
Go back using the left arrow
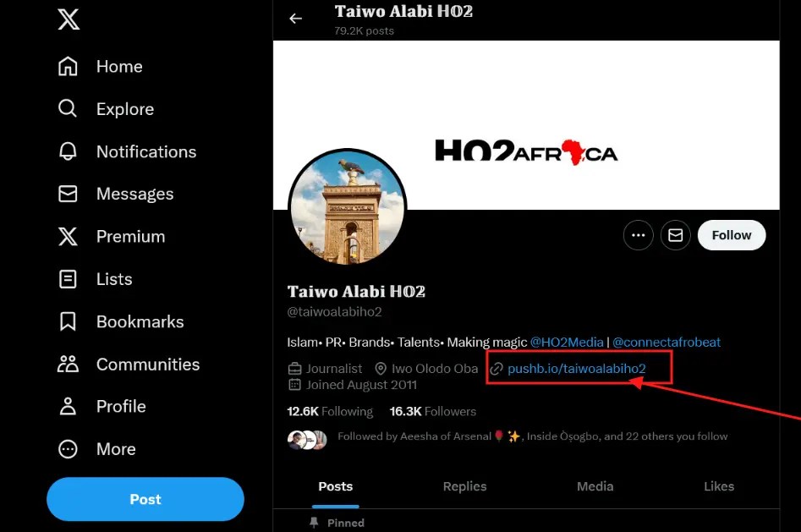[296, 19]
